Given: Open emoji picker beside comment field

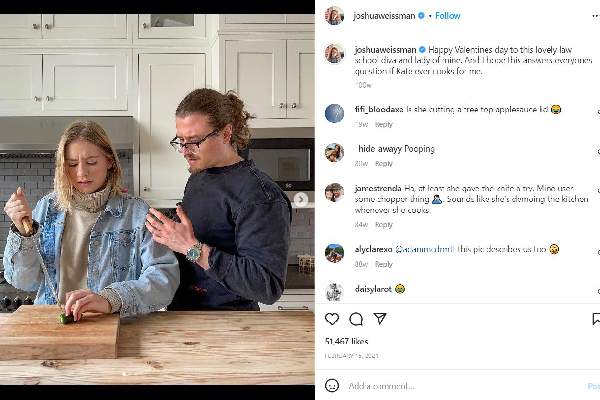Looking at the screenshot, I should coord(332,385).
